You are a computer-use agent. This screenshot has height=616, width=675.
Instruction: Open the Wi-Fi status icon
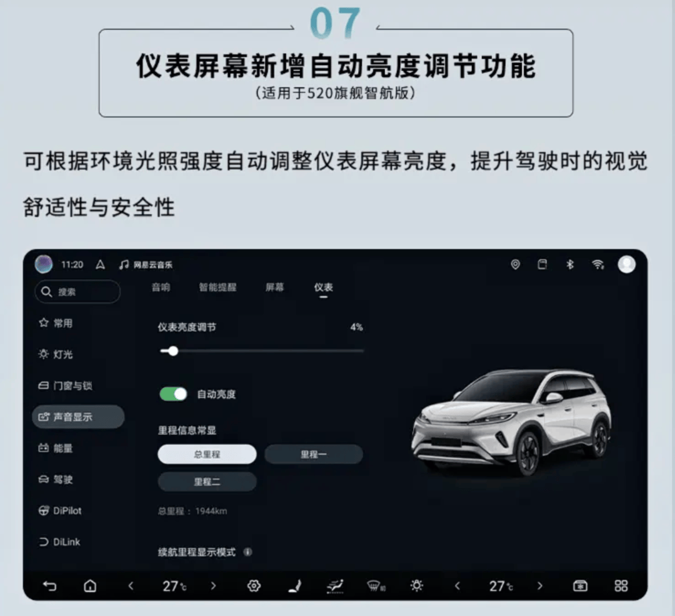598,264
